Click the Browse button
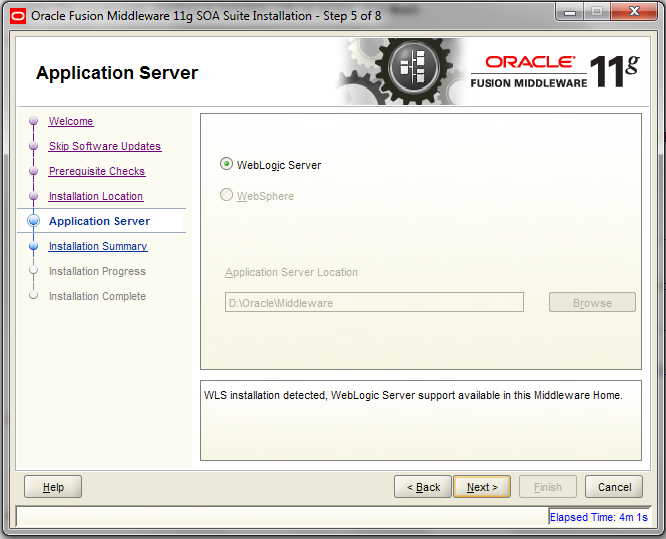 (x=592, y=302)
